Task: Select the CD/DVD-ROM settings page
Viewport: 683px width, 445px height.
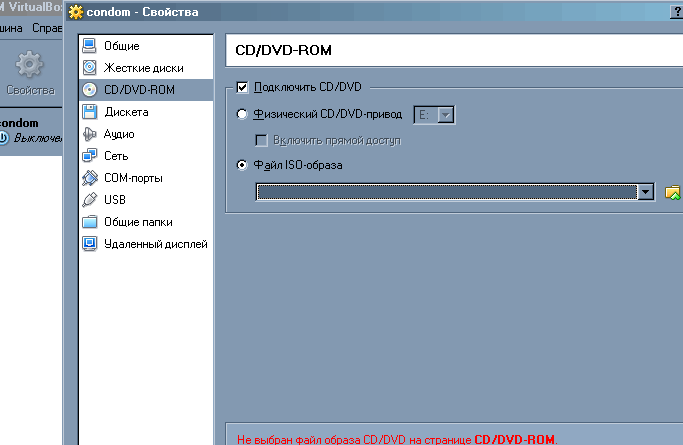Action: pyautogui.click(x=146, y=90)
